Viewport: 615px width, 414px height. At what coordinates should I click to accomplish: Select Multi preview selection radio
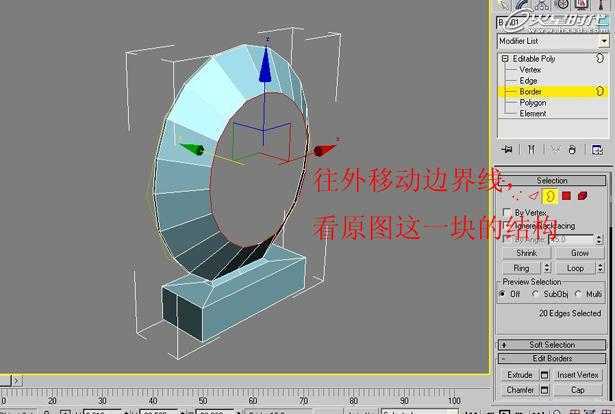click(x=578, y=294)
